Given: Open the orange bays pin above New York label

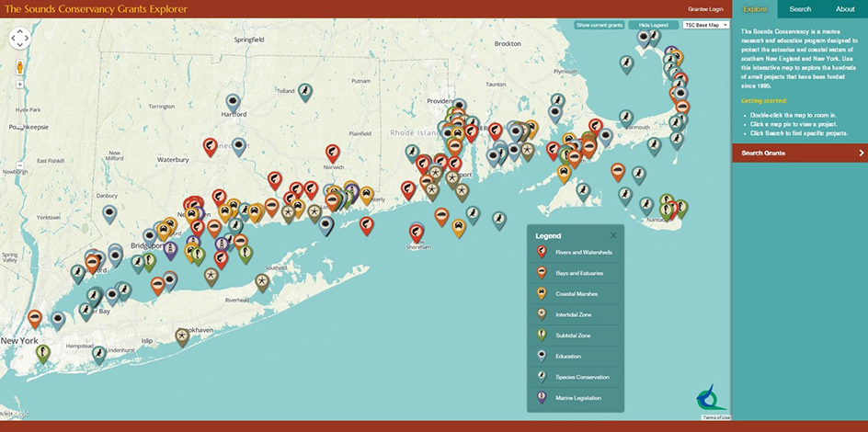Looking at the screenshot, I should point(35,318).
